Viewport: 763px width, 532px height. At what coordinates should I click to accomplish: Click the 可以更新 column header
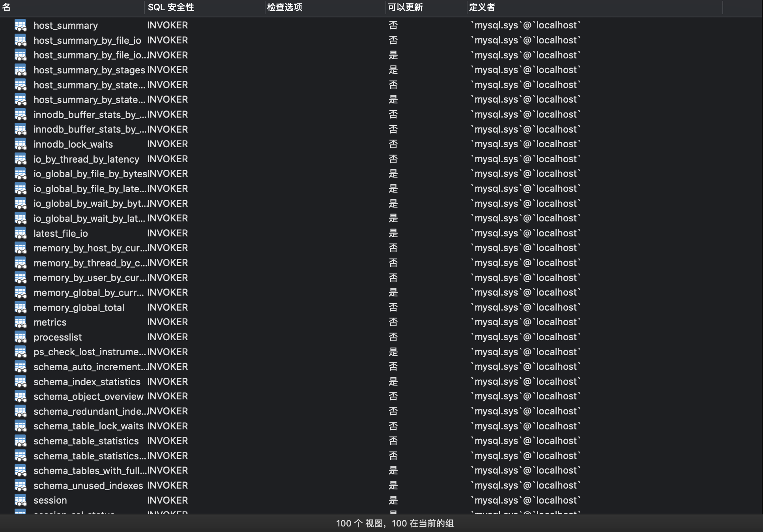point(405,7)
